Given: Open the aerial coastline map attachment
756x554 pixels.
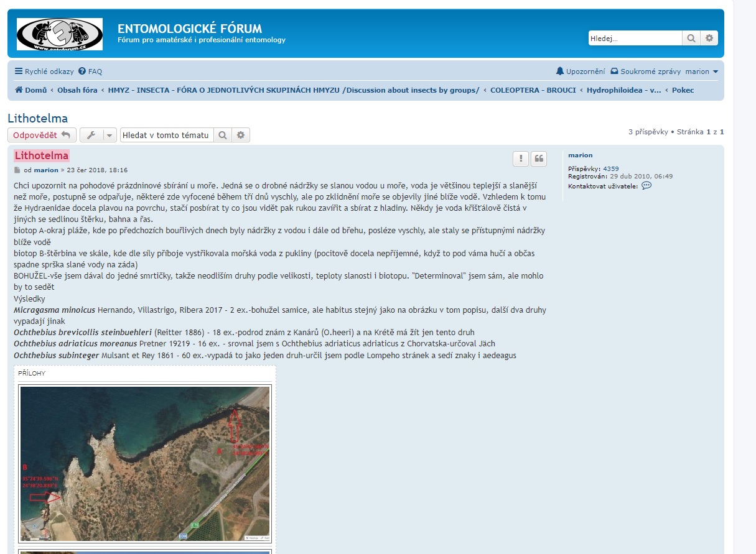Looking at the screenshot, I should [145, 463].
